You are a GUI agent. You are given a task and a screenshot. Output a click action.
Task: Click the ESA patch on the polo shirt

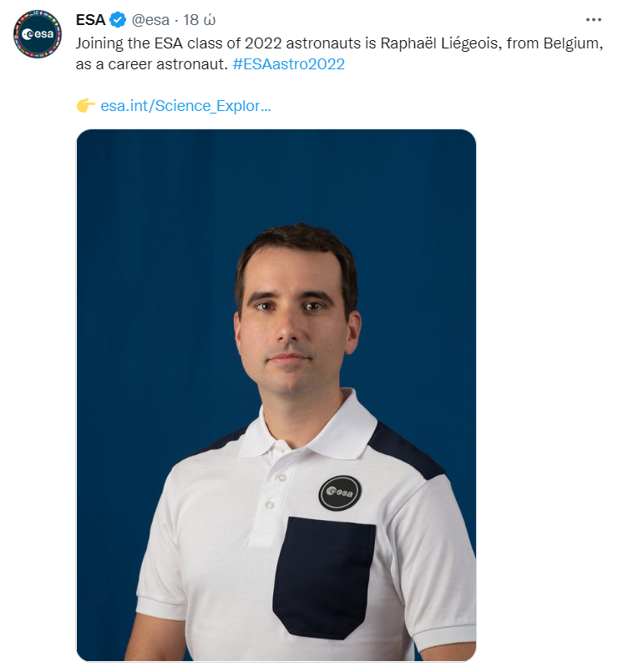340,493
